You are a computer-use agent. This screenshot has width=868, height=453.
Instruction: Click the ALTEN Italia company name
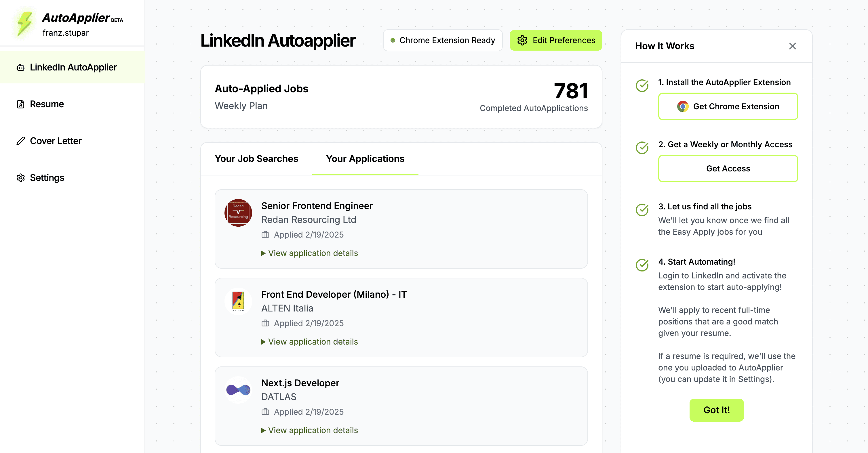pyautogui.click(x=287, y=308)
